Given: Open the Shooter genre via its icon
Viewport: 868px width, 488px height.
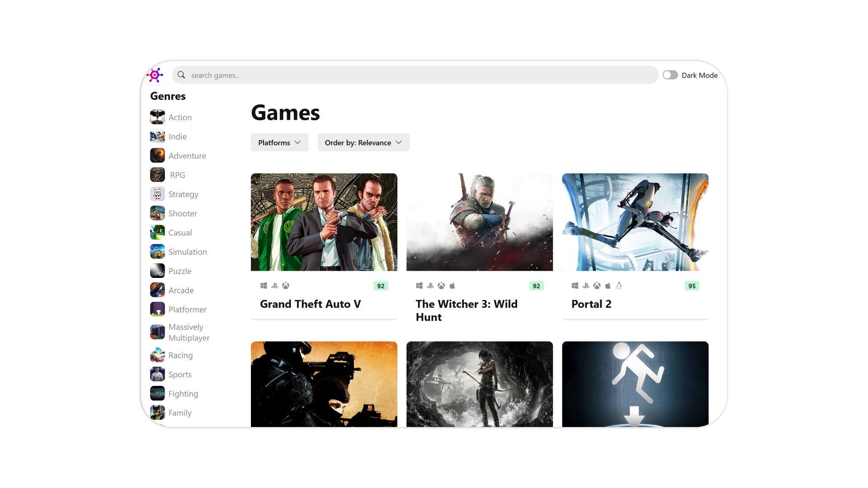Looking at the screenshot, I should [x=157, y=213].
